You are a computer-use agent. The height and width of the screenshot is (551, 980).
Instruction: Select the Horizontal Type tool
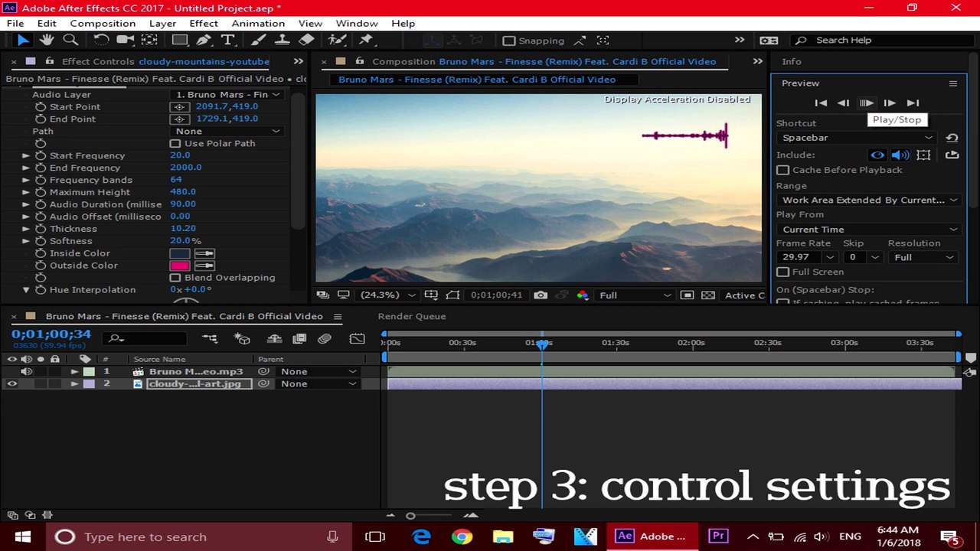tap(227, 40)
